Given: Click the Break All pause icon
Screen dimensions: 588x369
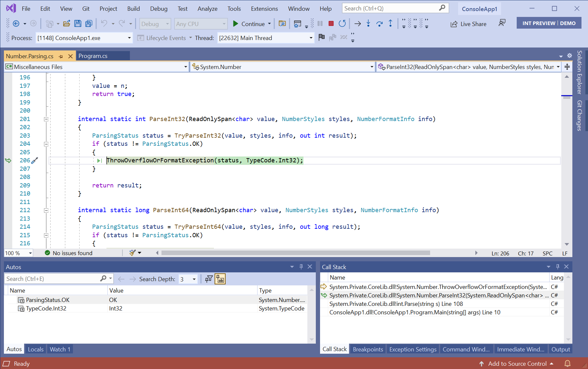Looking at the screenshot, I should (320, 23).
